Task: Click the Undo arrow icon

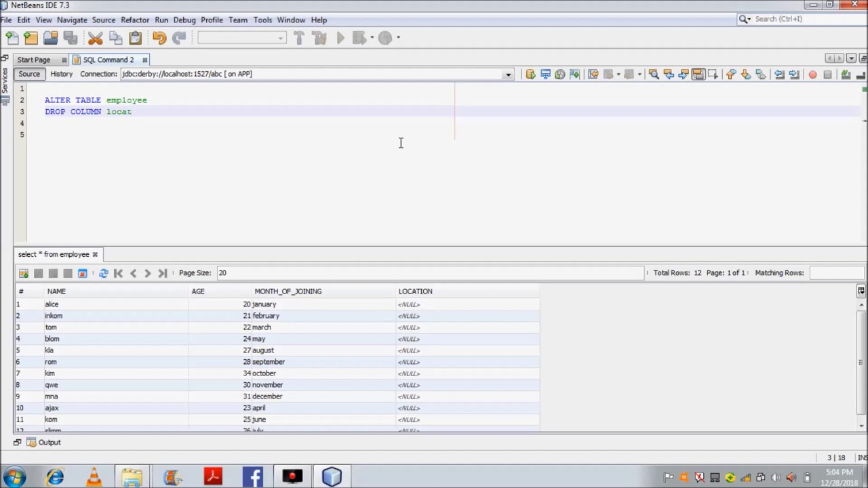Action: click(x=159, y=38)
